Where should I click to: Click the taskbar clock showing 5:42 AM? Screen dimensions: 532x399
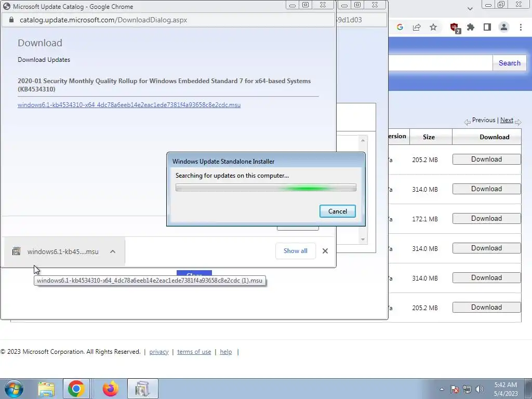click(506, 389)
